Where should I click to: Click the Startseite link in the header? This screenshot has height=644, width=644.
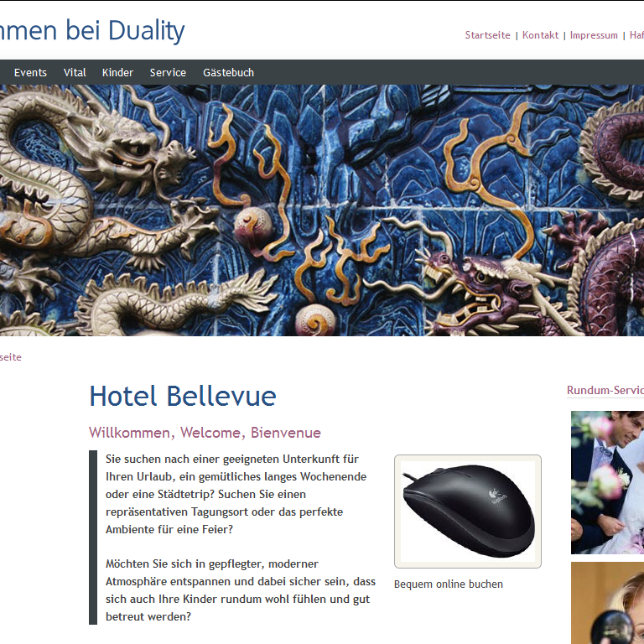point(487,35)
